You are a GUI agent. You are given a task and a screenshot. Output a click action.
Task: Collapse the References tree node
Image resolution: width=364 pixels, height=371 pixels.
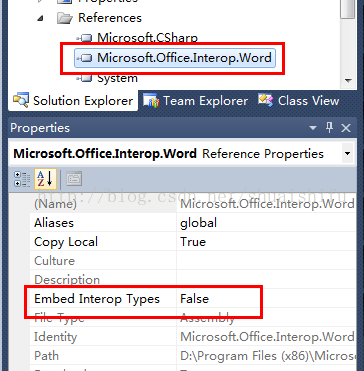coord(41,18)
